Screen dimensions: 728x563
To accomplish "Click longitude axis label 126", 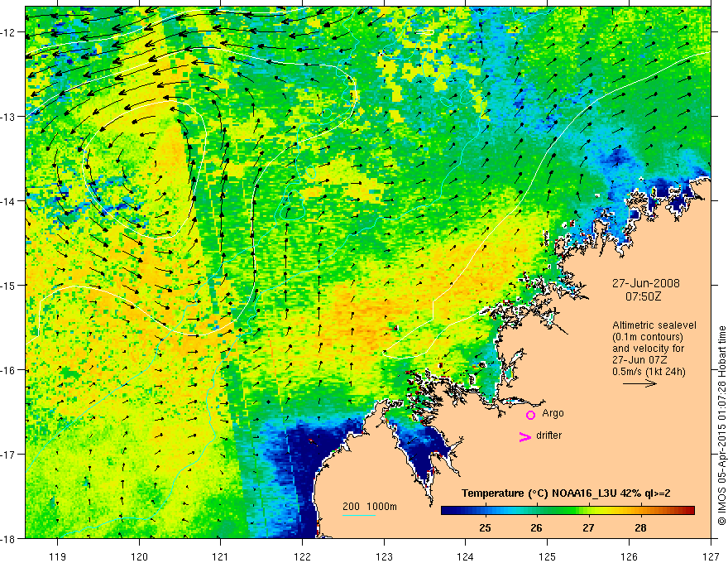I will [629, 556].
